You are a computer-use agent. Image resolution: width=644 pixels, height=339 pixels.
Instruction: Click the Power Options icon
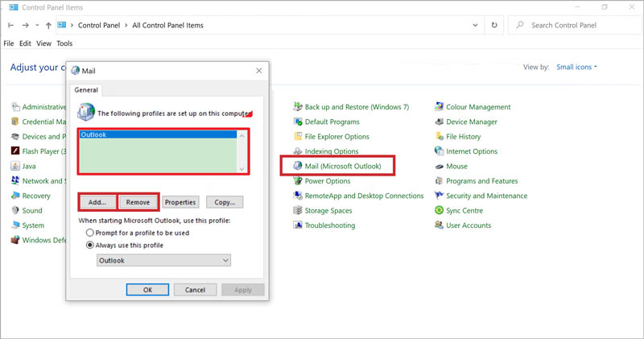pos(298,181)
